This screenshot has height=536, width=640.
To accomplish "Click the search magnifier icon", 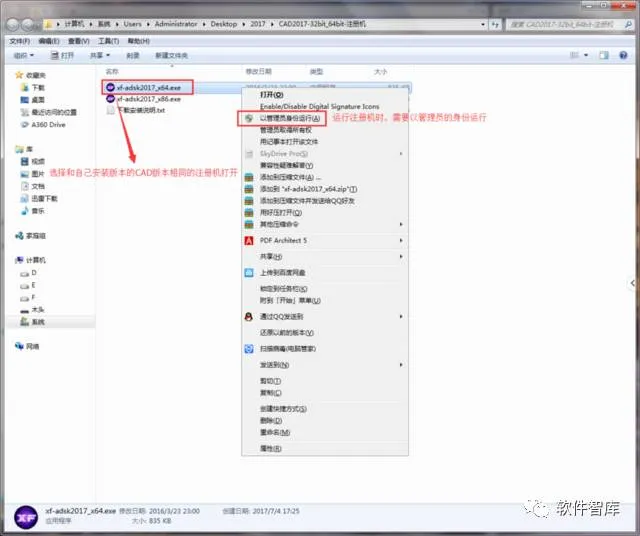I will 628,24.
